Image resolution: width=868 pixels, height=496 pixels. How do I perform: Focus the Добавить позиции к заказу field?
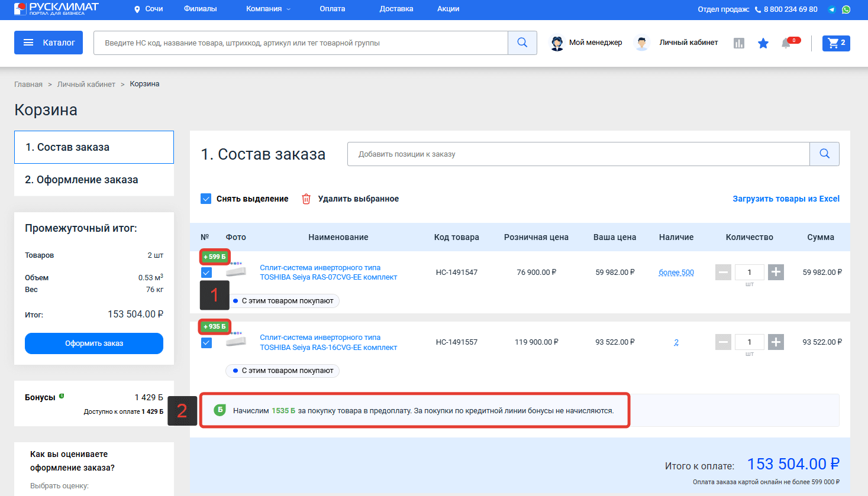point(579,154)
